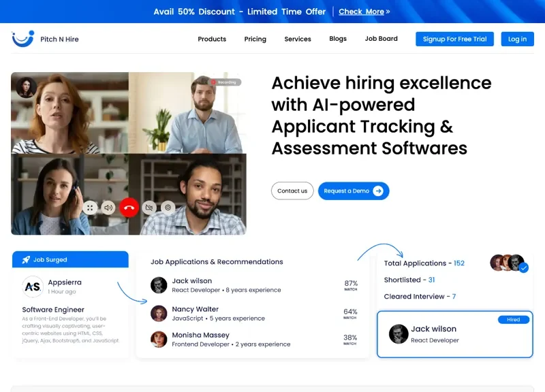Screen dimensions: 545x392
Task: Open the call settings gear icon
Action: tap(168, 207)
